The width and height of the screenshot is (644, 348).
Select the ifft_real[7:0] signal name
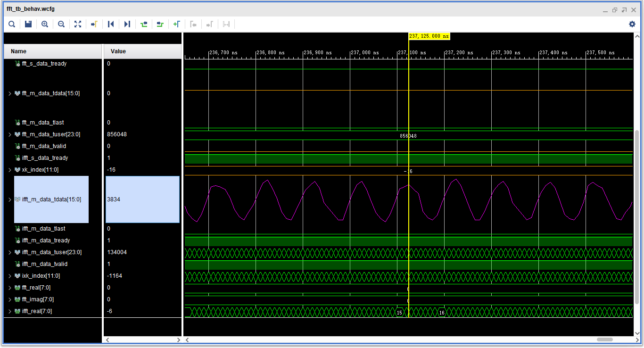click(x=37, y=311)
